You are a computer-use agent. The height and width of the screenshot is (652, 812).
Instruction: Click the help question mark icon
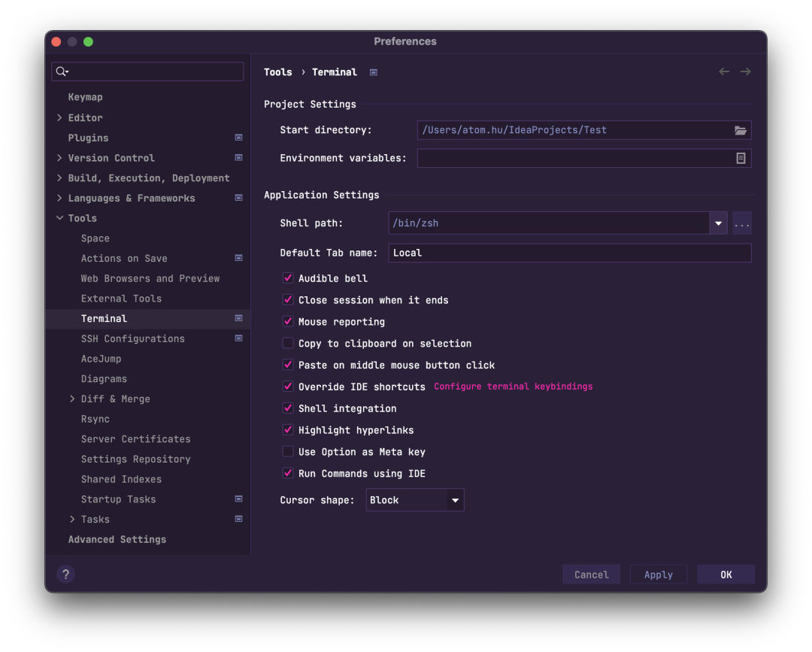point(65,574)
